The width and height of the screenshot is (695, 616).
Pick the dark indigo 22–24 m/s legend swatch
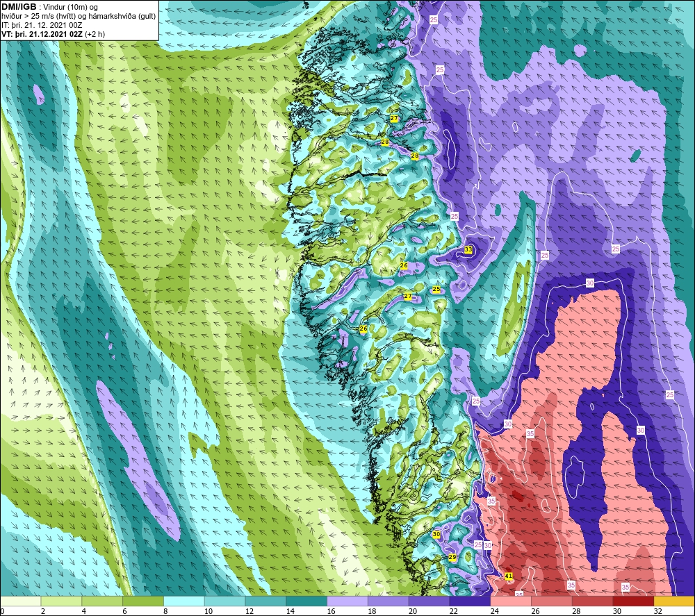coord(470,601)
